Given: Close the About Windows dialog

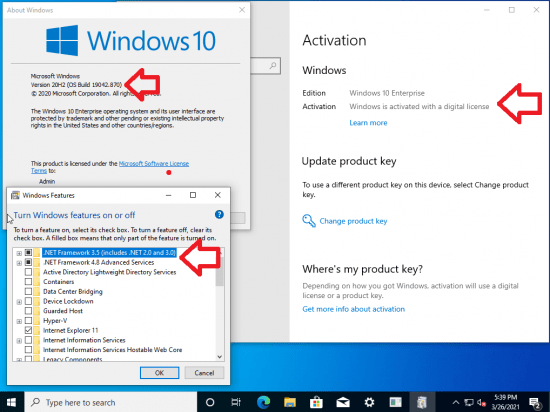Looking at the screenshot, I should pyautogui.click(x=242, y=10).
